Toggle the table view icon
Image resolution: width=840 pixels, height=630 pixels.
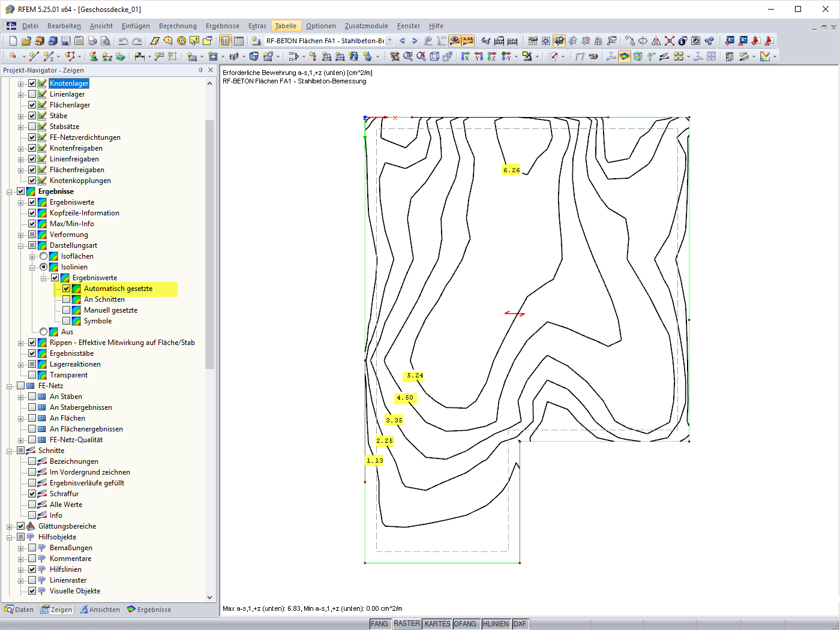[x=239, y=41]
